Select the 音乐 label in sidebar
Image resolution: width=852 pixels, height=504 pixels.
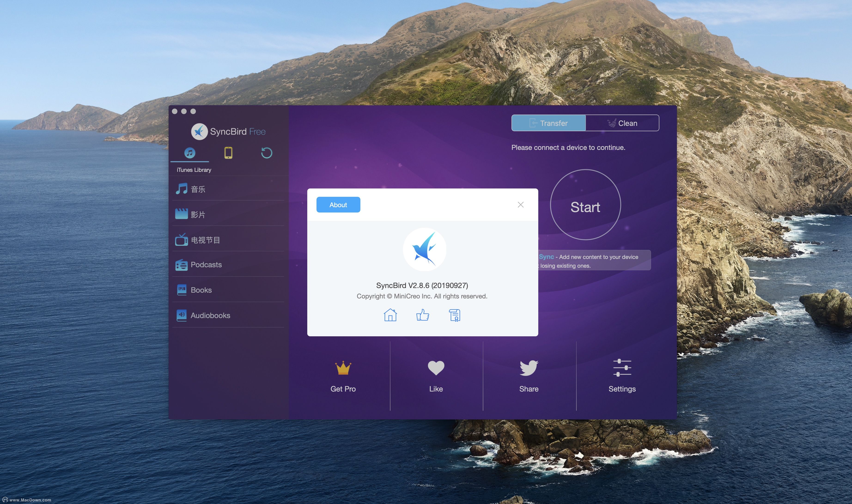pyautogui.click(x=198, y=189)
